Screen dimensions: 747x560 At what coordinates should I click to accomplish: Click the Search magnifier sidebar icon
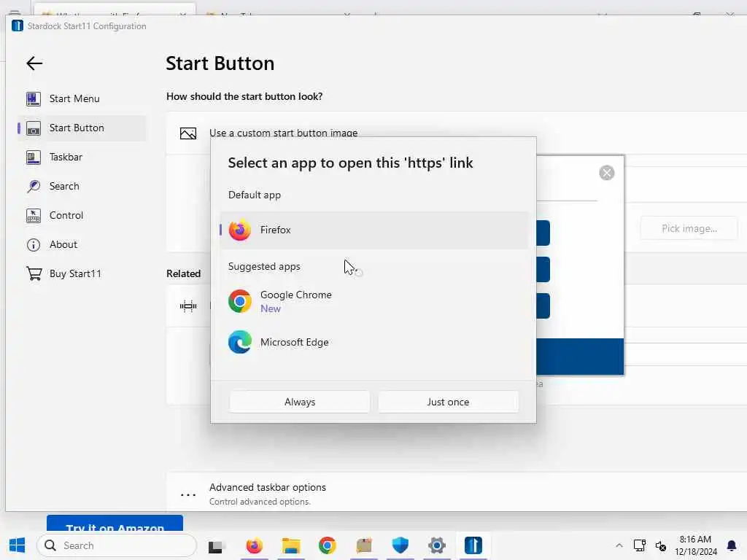pos(34,186)
